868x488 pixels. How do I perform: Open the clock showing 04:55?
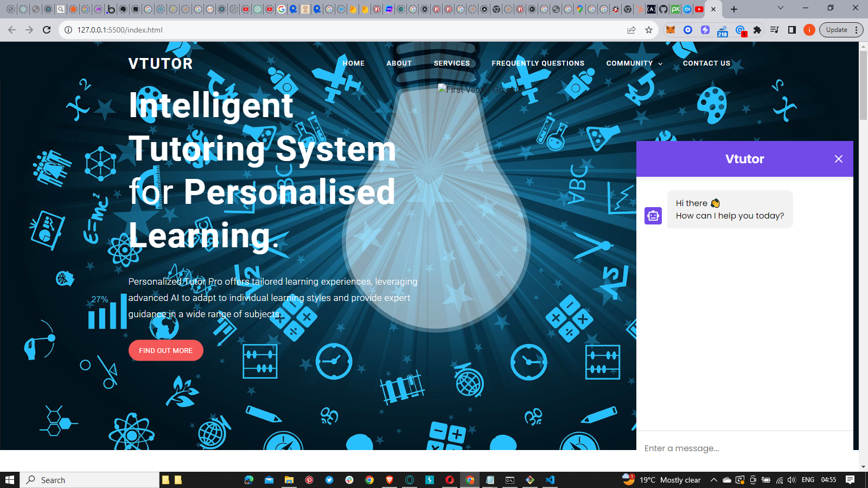828,480
